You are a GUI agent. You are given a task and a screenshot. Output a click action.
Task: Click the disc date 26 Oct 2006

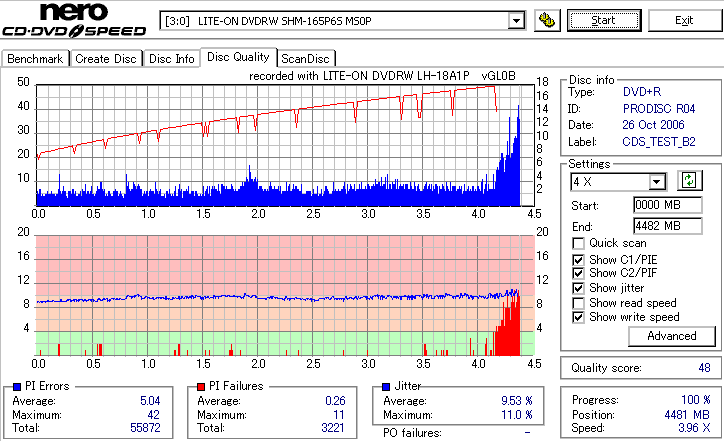pyautogui.click(x=653, y=125)
